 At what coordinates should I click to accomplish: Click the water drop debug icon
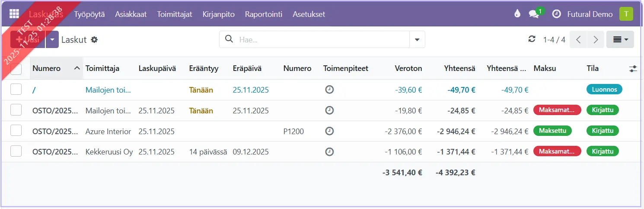click(517, 14)
